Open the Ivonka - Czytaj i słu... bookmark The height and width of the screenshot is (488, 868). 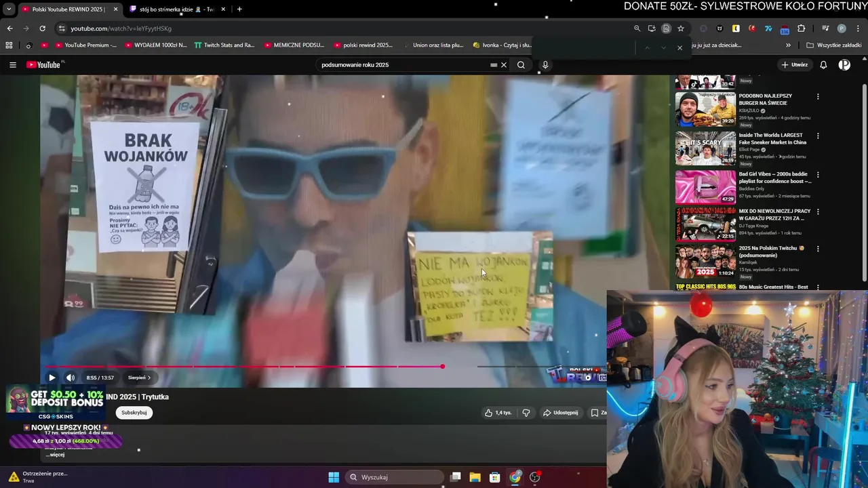click(x=502, y=45)
